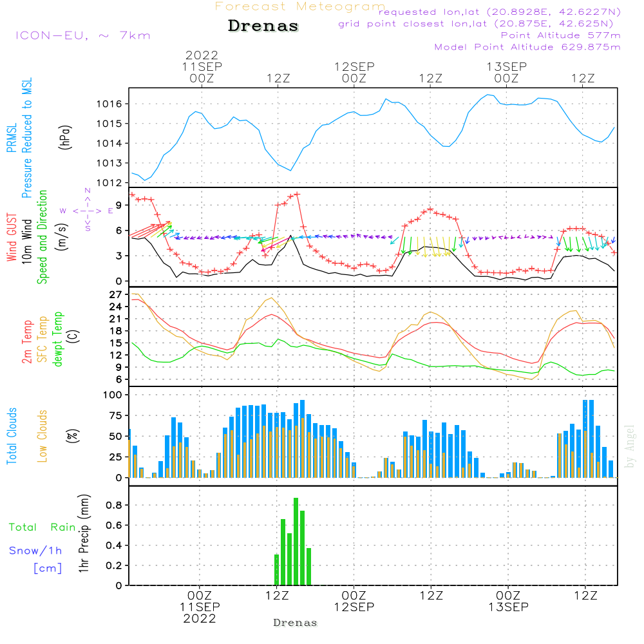This screenshot has height=644, width=644.
Task: Click the '1016' pressure axis value
Action: coord(109,104)
